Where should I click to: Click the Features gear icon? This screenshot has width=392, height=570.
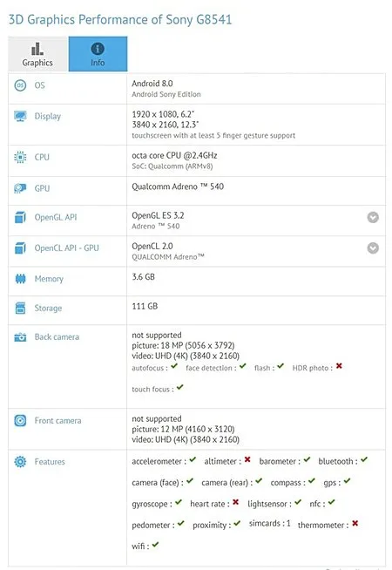coord(20,462)
